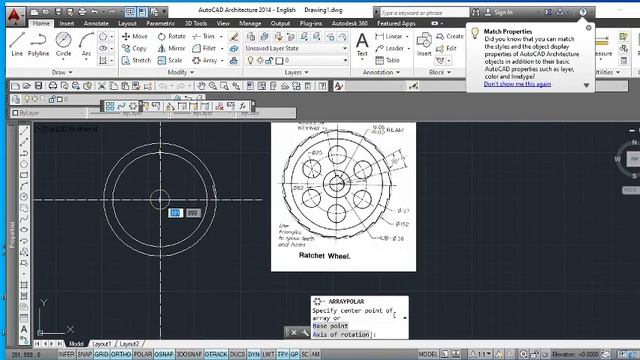The width and height of the screenshot is (640, 360).
Task: Click the Axis of rotation command option
Action: click(x=341, y=334)
